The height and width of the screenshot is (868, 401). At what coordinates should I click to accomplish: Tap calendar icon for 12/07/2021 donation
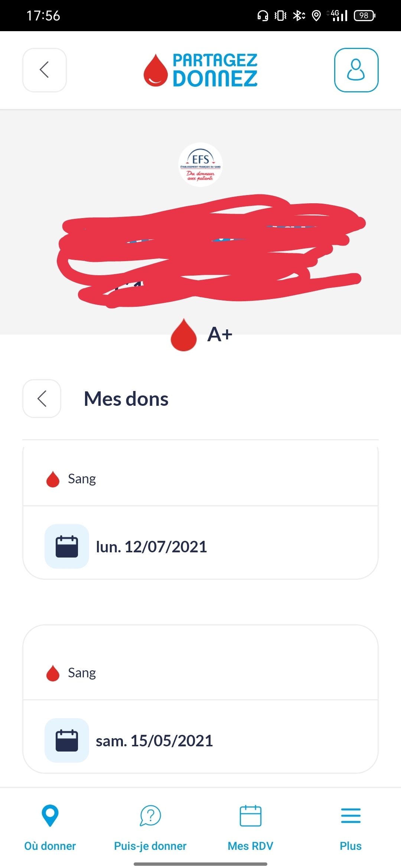click(x=67, y=546)
